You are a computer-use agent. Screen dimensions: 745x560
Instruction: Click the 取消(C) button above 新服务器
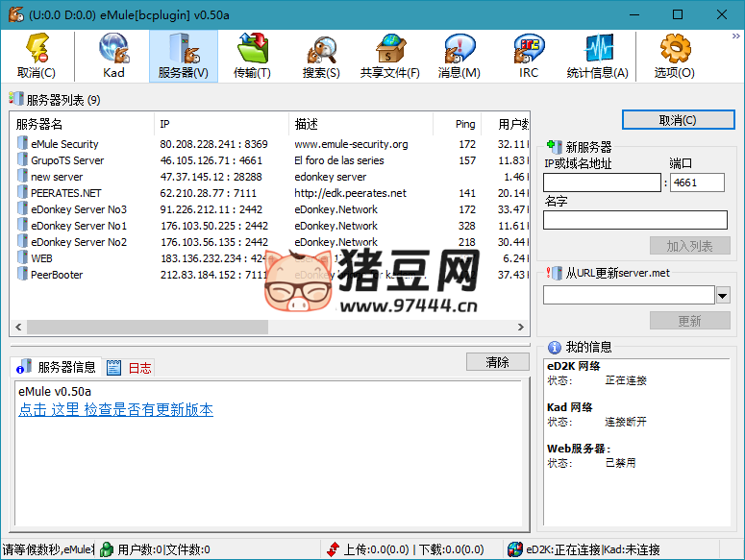678,120
